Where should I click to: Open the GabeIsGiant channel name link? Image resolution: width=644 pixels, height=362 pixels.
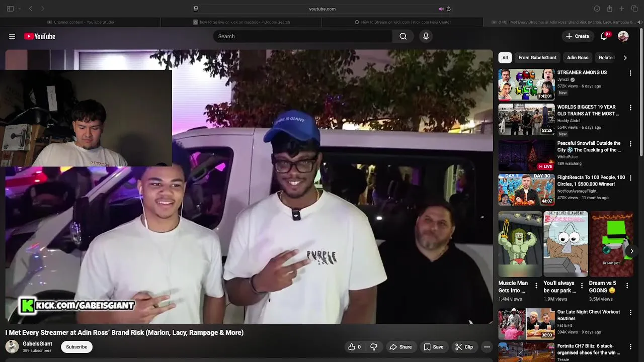[x=37, y=344]
